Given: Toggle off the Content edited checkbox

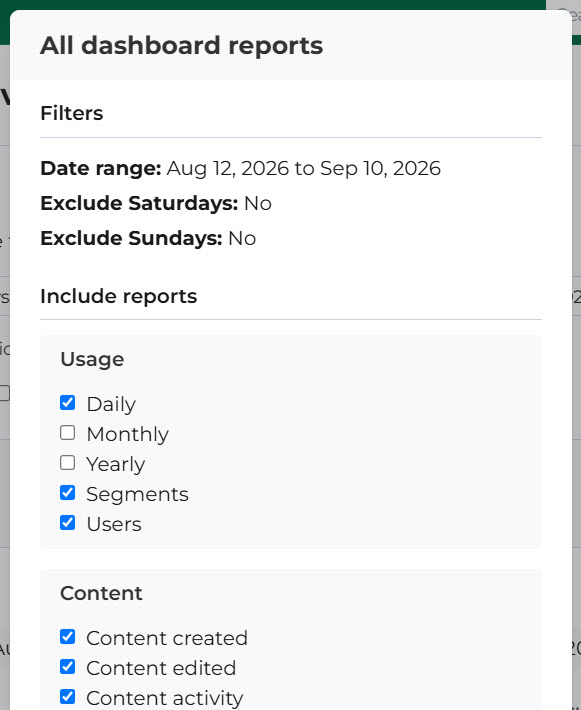Looking at the screenshot, I should click(67, 667).
